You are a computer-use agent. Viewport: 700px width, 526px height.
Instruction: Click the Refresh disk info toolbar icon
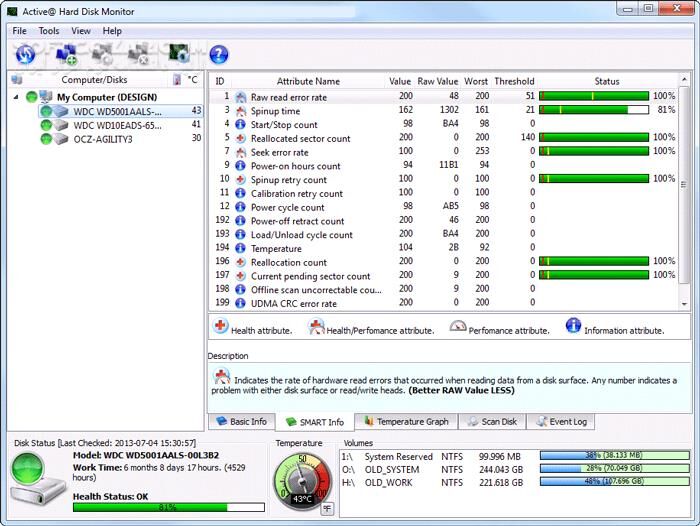[25, 54]
